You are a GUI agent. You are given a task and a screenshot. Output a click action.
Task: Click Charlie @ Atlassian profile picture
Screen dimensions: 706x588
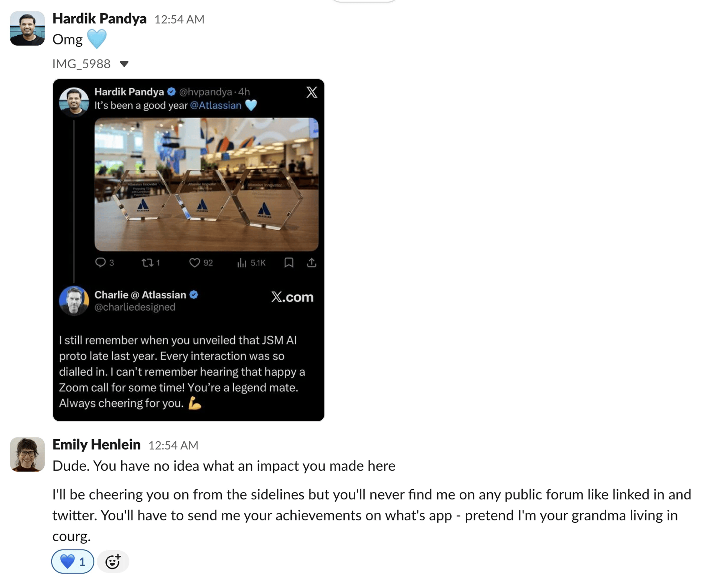pos(74,301)
